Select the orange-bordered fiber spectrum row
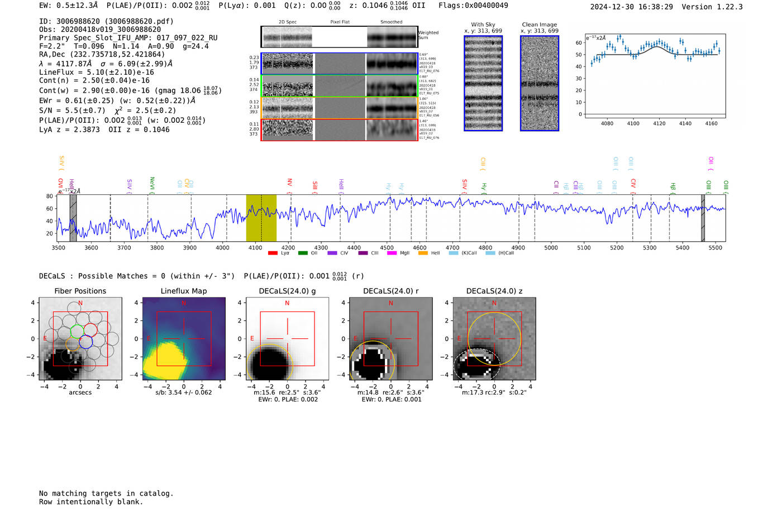The height and width of the screenshot is (532, 782). pos(339,108)
